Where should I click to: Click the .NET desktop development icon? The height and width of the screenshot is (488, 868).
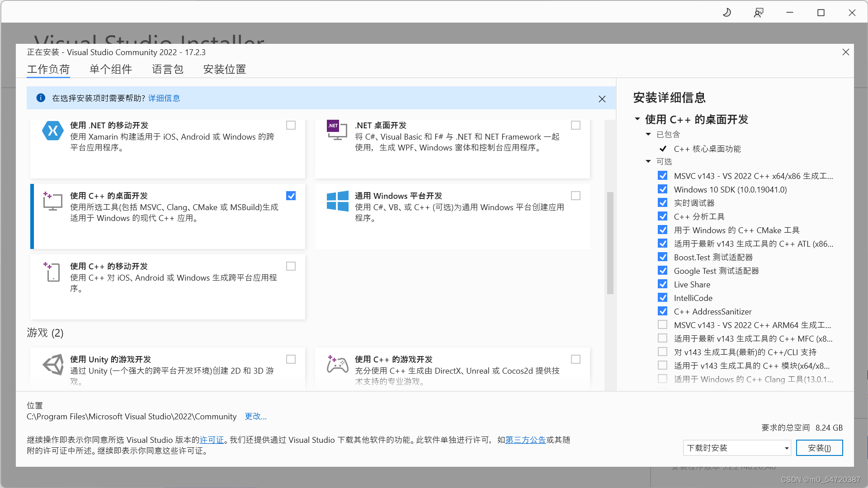click(x=337, y=130)
